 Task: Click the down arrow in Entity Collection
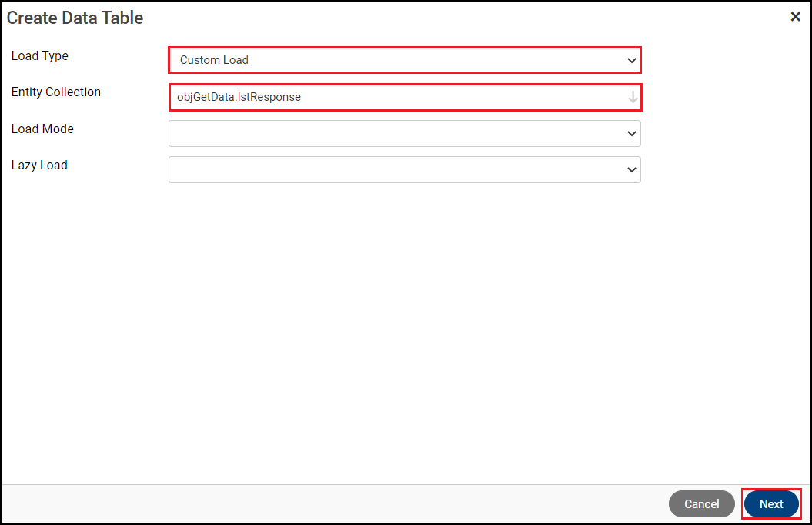[633, 97]
